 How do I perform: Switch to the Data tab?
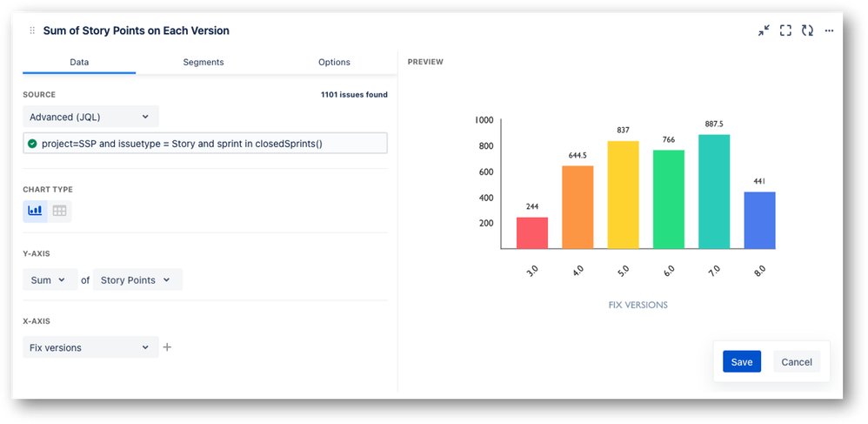coord(79,62)
